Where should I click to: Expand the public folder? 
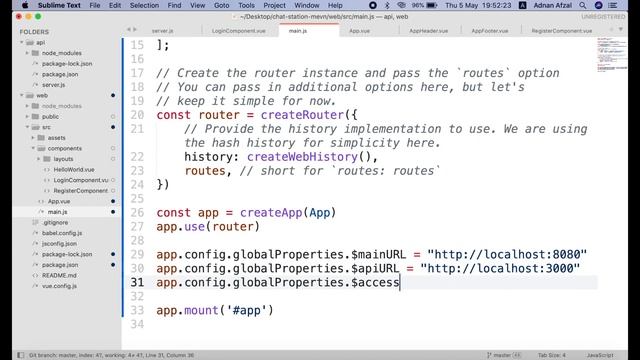pos(27,117)
